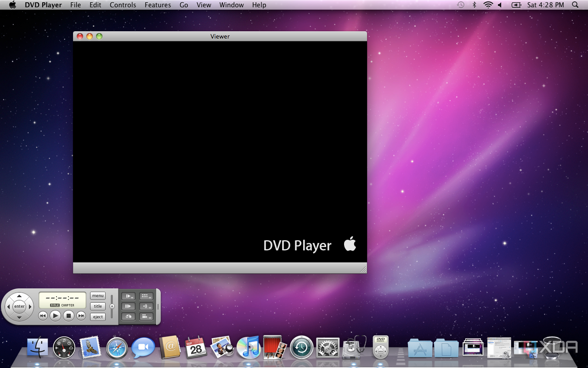This screenshot has width=588, height=368.
Task: Open the File menu
Action: pos(76,5)
